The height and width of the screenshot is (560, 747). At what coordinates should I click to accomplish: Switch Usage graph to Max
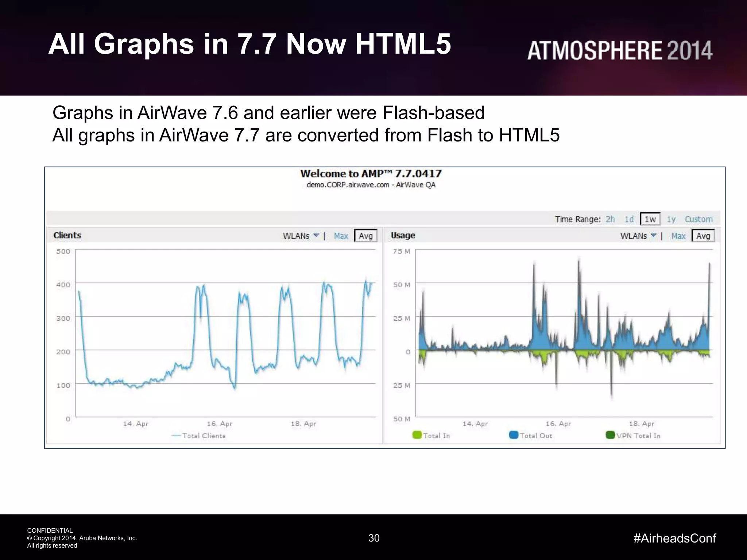point(678,236)
